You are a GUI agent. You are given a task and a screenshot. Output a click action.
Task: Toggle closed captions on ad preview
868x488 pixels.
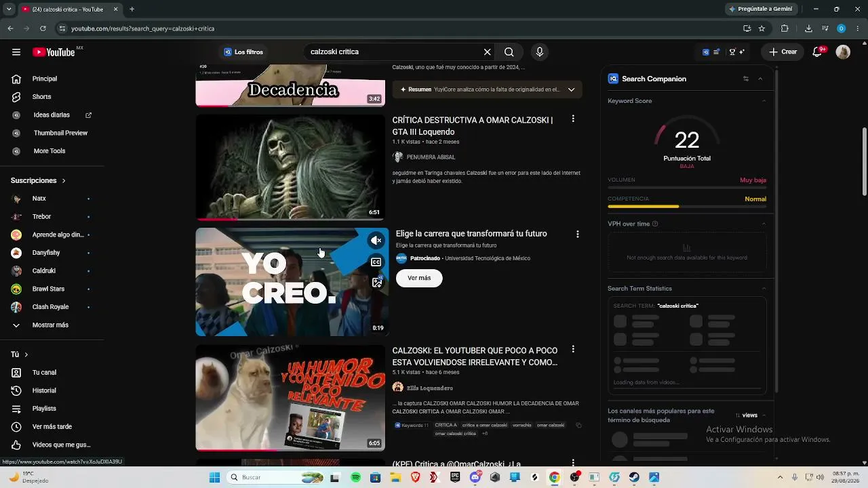pos(376,262)
